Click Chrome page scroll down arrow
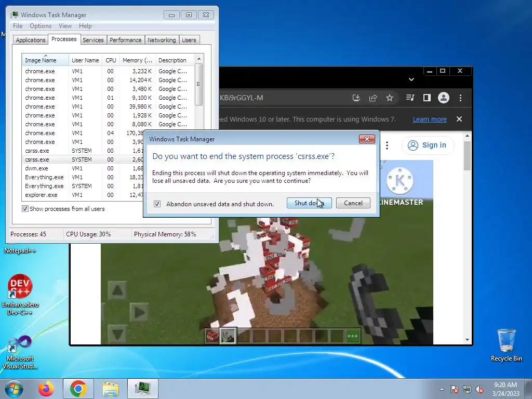Viewport: 532px width, 399px height. pos(467,340)
